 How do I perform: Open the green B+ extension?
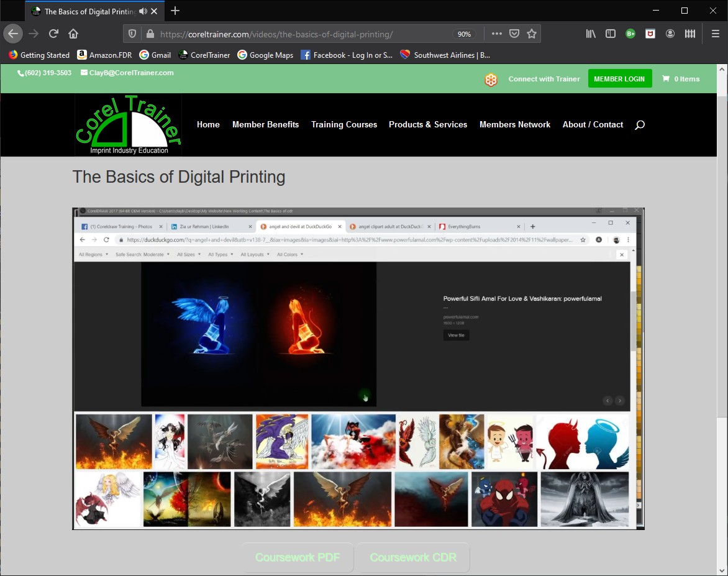click(x=630, y=34)
